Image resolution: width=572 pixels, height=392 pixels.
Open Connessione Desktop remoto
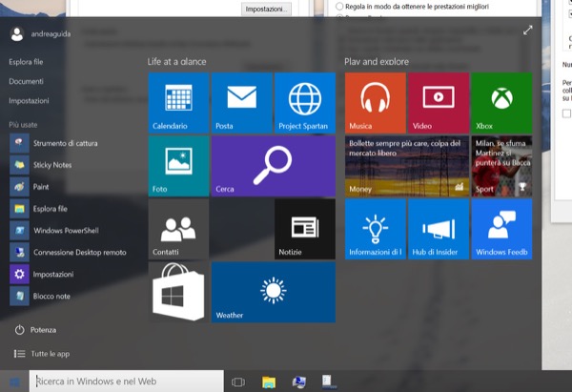(70, 252)
